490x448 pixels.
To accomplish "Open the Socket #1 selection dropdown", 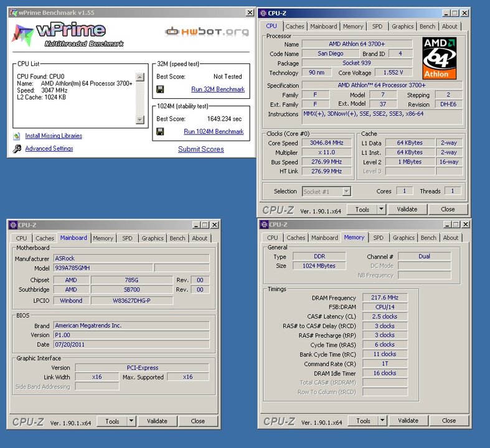I will coord(346,192).
